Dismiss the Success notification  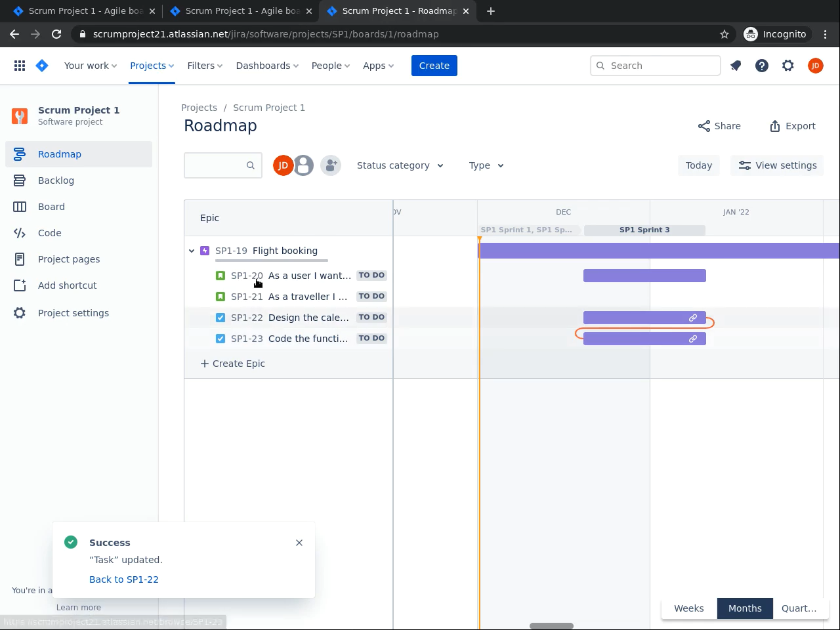pyautogui.click(x=299, y=543)
